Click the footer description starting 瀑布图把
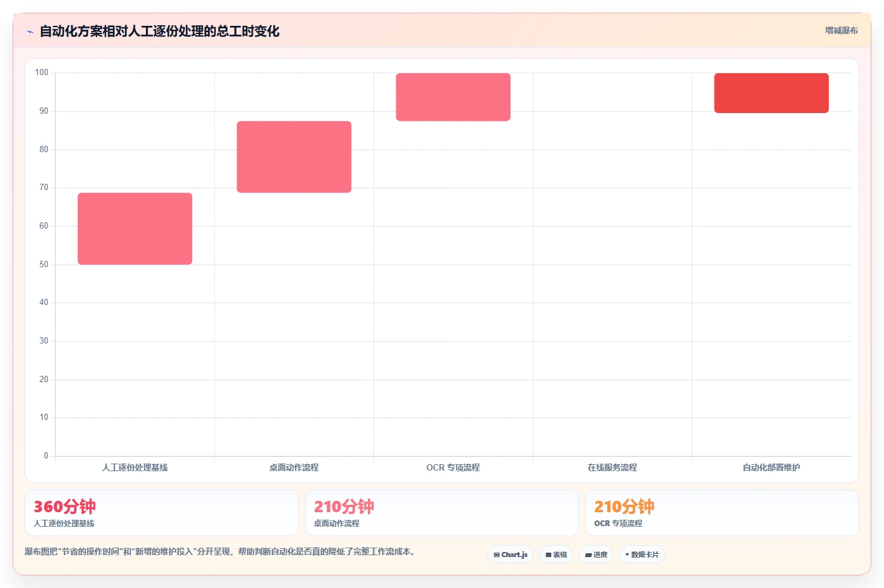Screen dimensions: 884x588 point(221,551)
